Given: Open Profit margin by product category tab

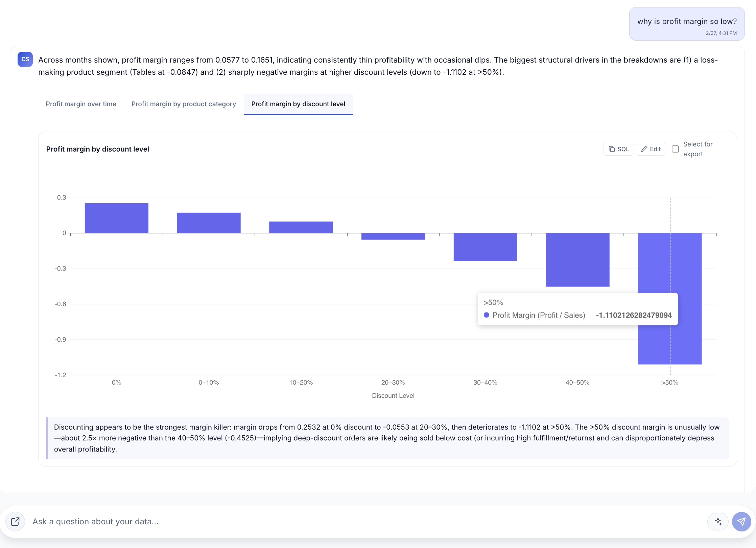Looking at the screenshot, I should (x=184, y=104).
